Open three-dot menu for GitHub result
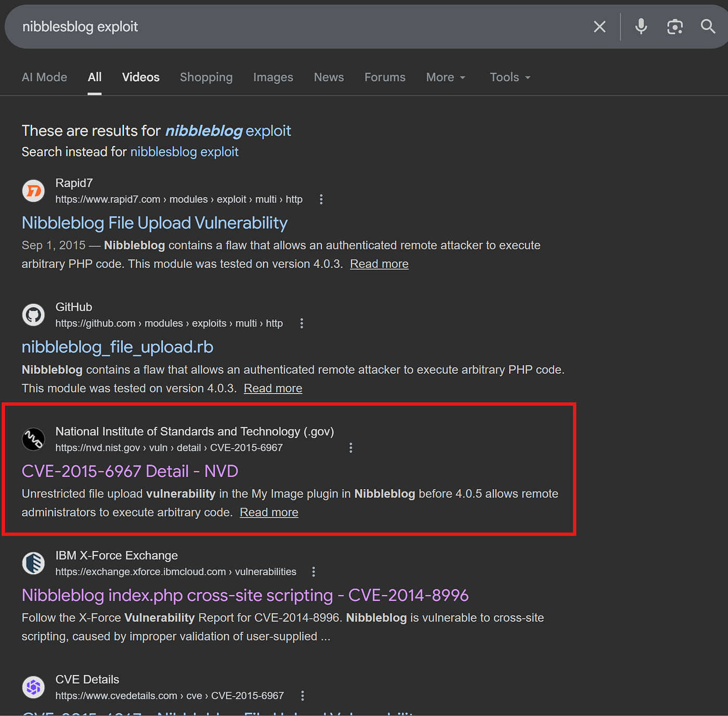Viewport: 728px width, 716px height. (302, 323)
